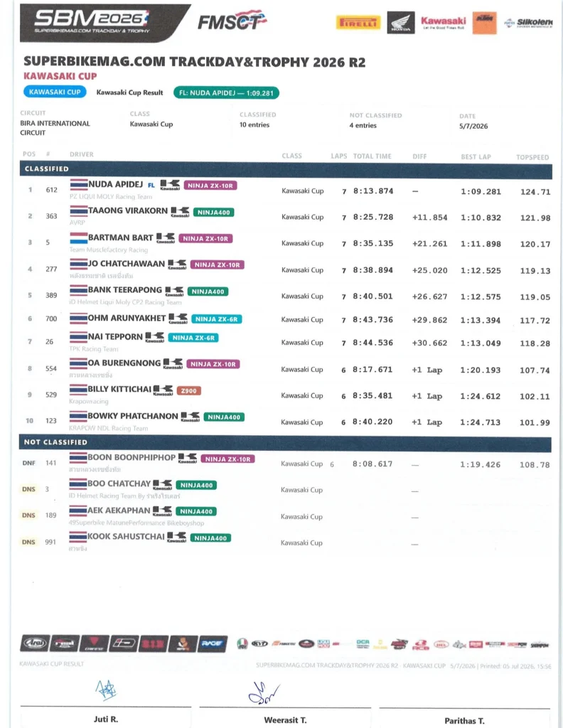The image size is (563, 728).
Task: Click the Thai flag beside NUDA APIDEJ
Action: point(78,185)
